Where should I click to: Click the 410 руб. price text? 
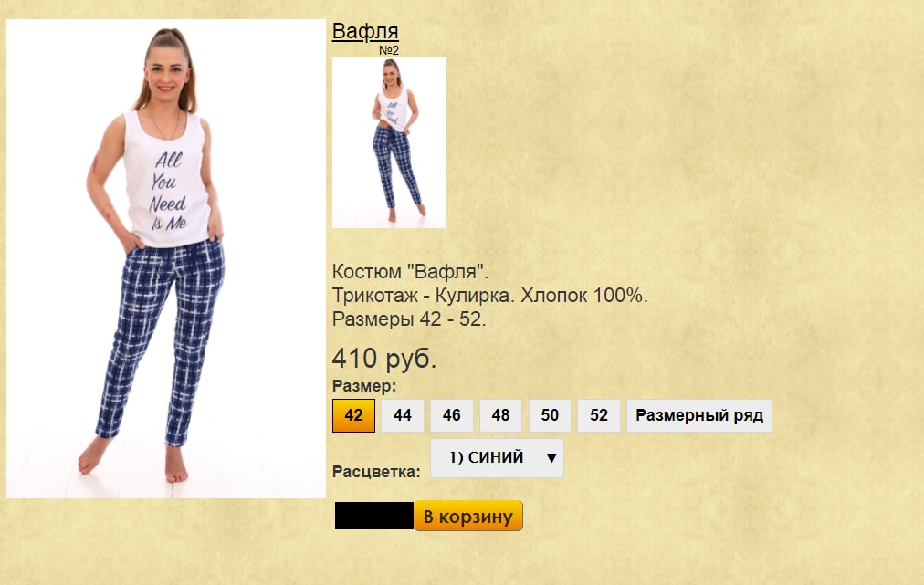pos(384,358)
